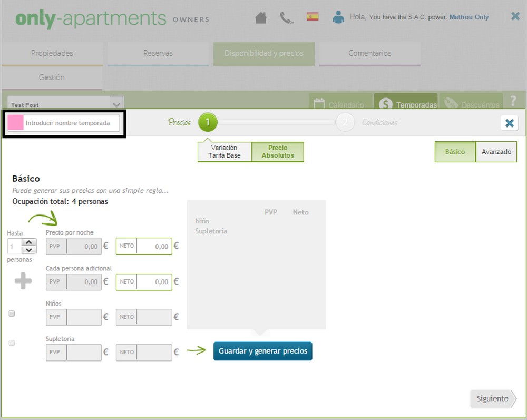Click Guardar y generar precios button
The width and height of the screenshot is (527, 420).
(x=262, y=351)
